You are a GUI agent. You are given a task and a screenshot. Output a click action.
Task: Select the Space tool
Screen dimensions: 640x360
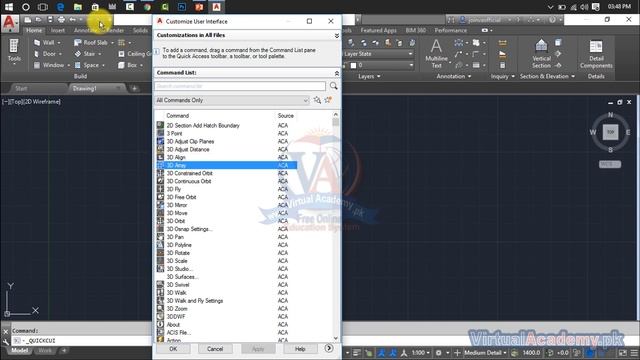[87, 65]
